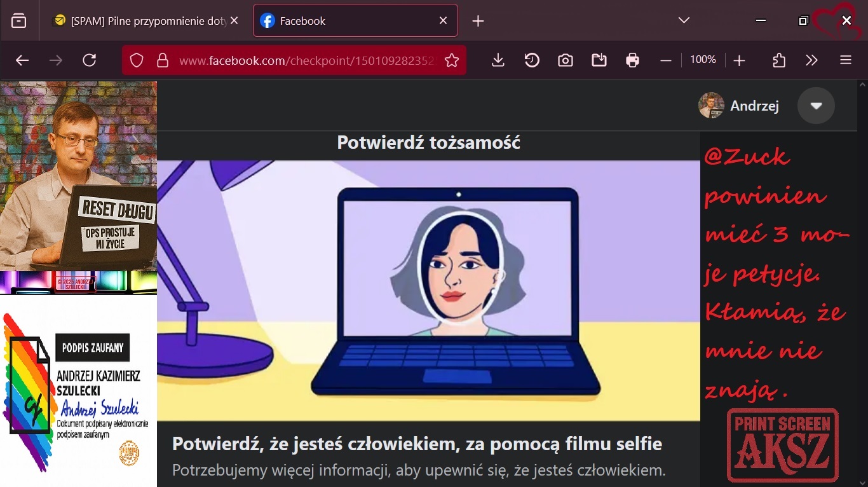Viewport: 868px width, 487px height.
Task: Expand the account menu dropdown arrow
Action: coord(816,106)
